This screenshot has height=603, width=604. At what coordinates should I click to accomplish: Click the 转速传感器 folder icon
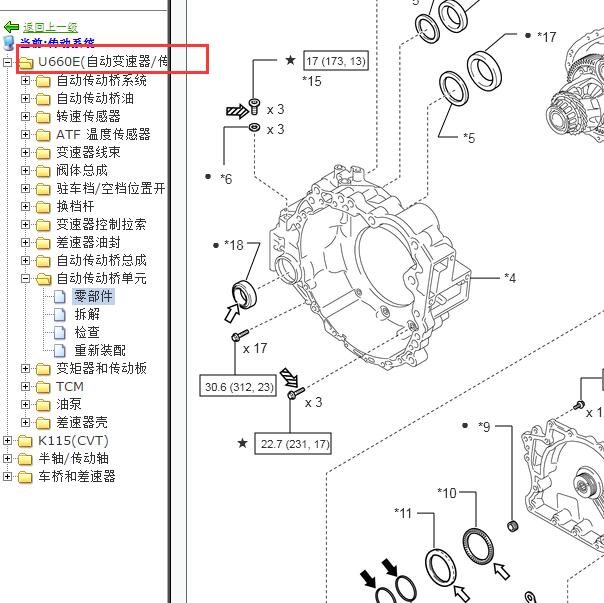pos(43,117)
